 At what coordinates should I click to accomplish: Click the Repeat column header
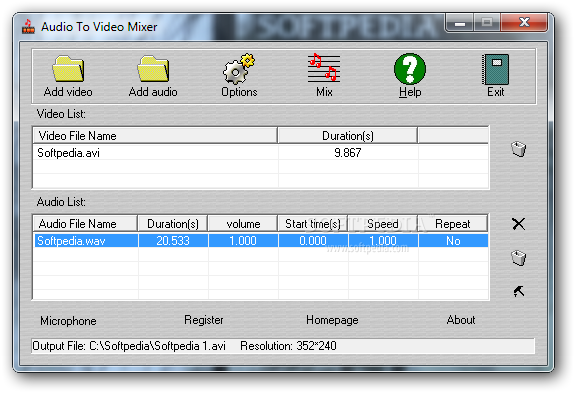(x=453, y=224)
